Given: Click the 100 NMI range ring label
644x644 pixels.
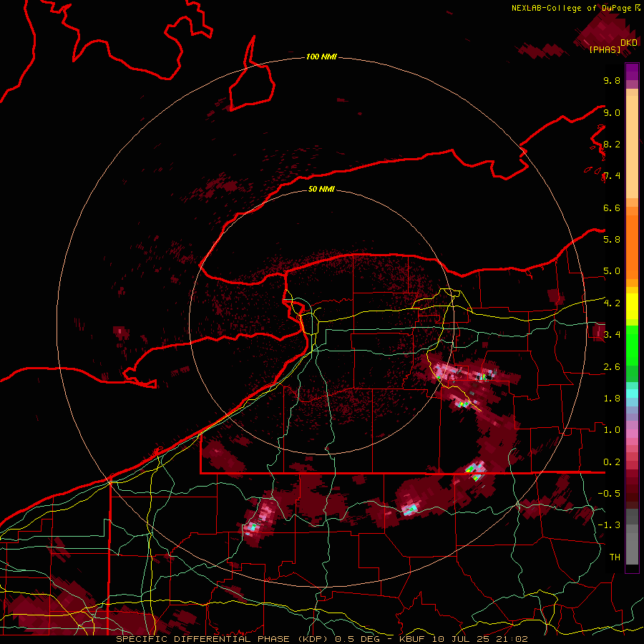Looking at the screenshot, I should point(321,57).
